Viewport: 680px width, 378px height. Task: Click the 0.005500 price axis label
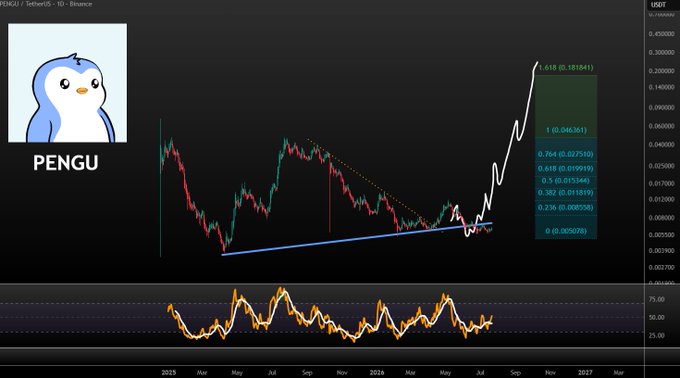pyautogui.click(x=662, y=235)
